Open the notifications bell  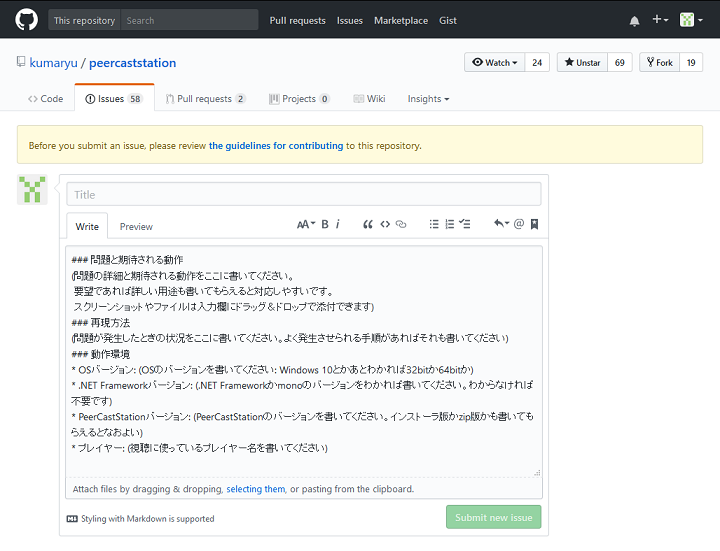click(635, 21)
